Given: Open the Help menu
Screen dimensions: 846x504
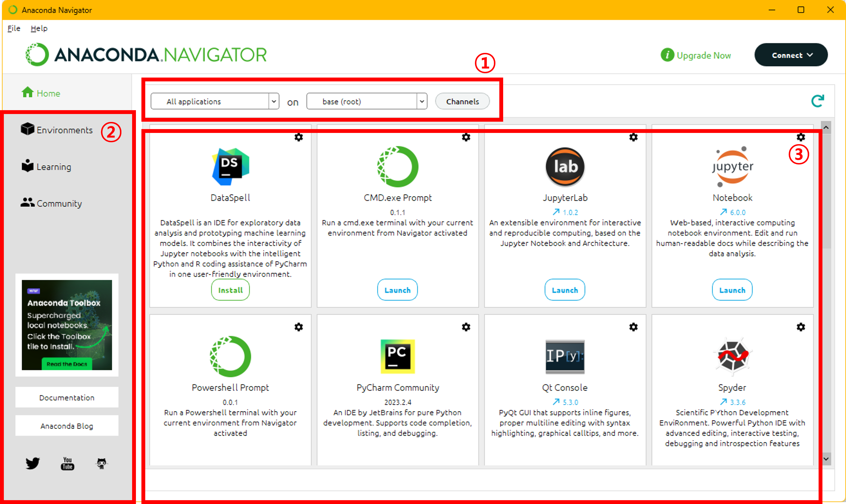Looking at the screenshot, I should [39, 29].
